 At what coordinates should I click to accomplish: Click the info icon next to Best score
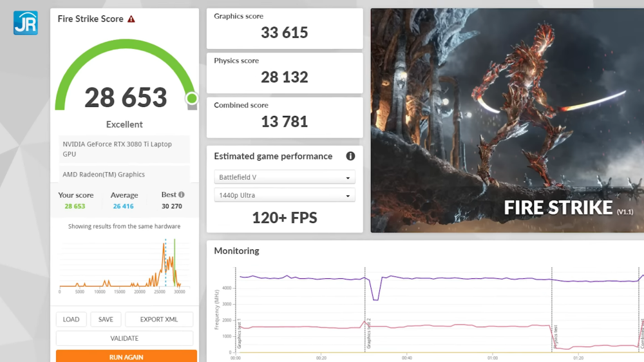coord(182,195)
